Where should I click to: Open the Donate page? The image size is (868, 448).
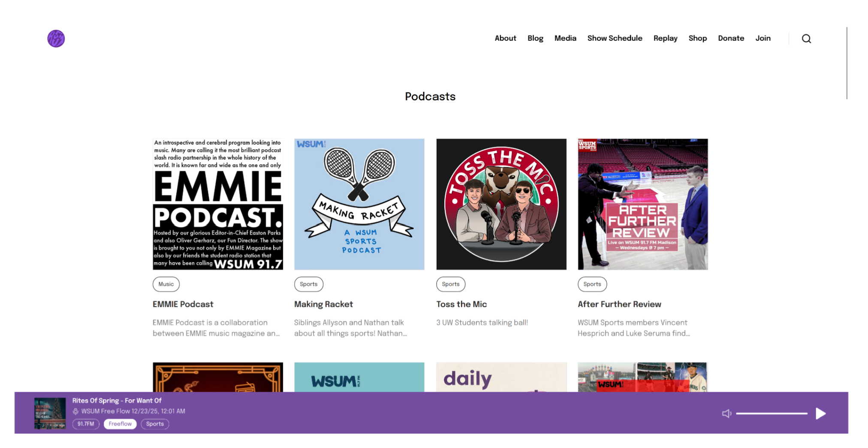(731, 38)
